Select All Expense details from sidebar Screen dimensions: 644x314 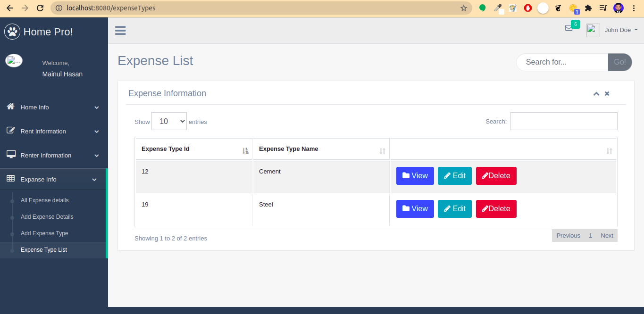(44, 200)
